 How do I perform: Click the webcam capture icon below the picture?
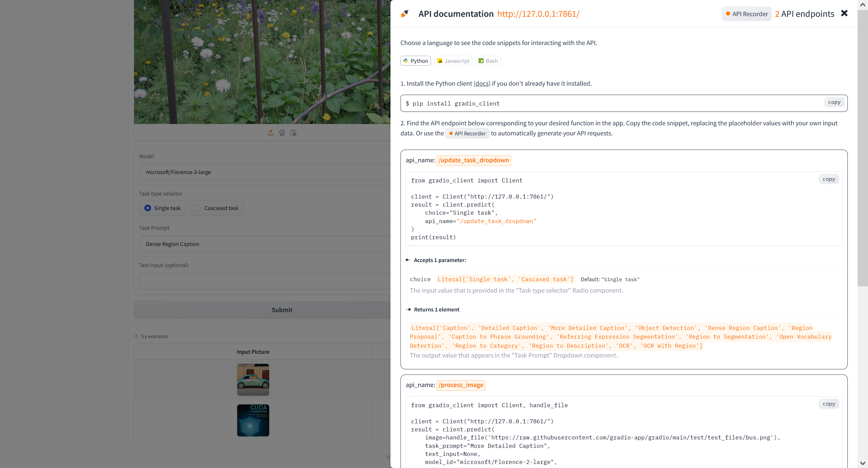282,133
